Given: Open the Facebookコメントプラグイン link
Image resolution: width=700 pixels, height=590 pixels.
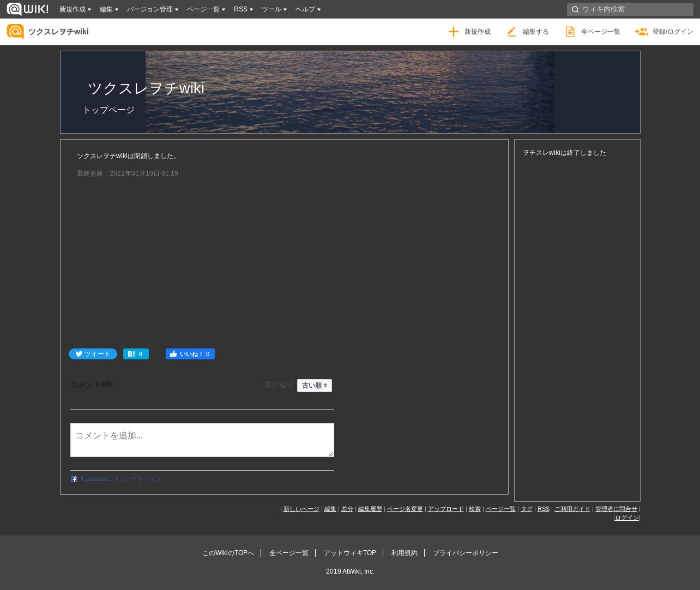Looking at the screenshot, I should pyautogui.click(x=121, y=479).
